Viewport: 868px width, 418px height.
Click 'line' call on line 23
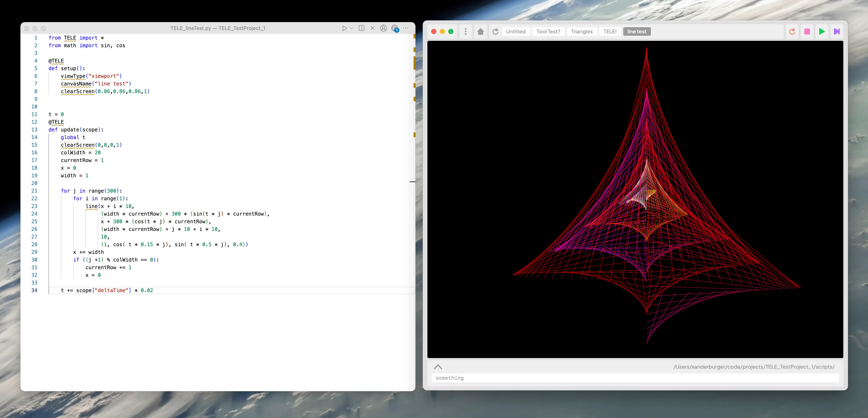[x=92, y=206]
